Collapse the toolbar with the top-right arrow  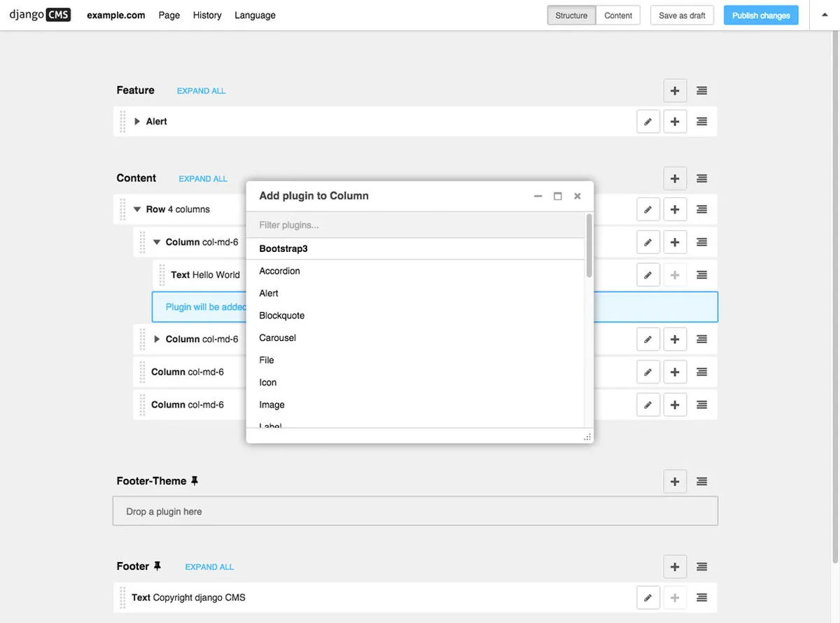825,15
